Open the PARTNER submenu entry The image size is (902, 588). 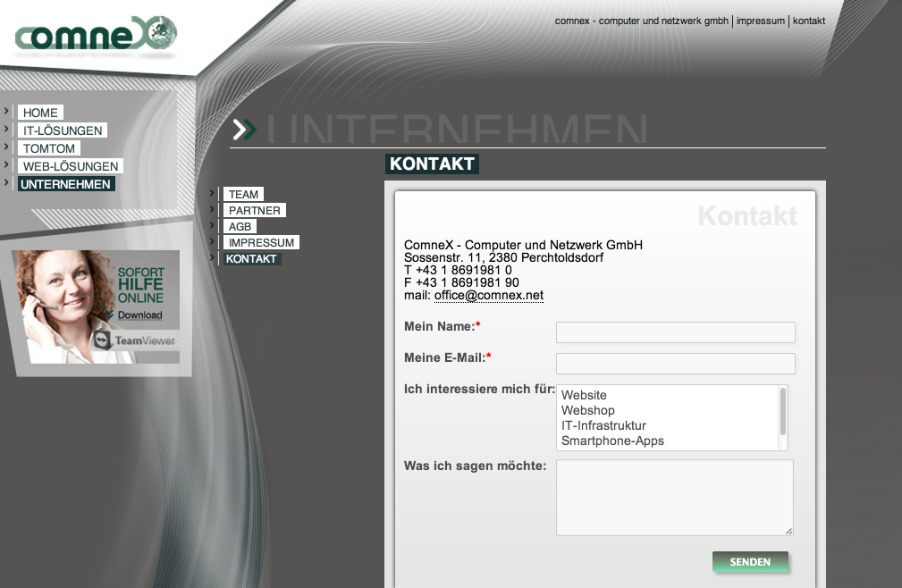(255, 210)
